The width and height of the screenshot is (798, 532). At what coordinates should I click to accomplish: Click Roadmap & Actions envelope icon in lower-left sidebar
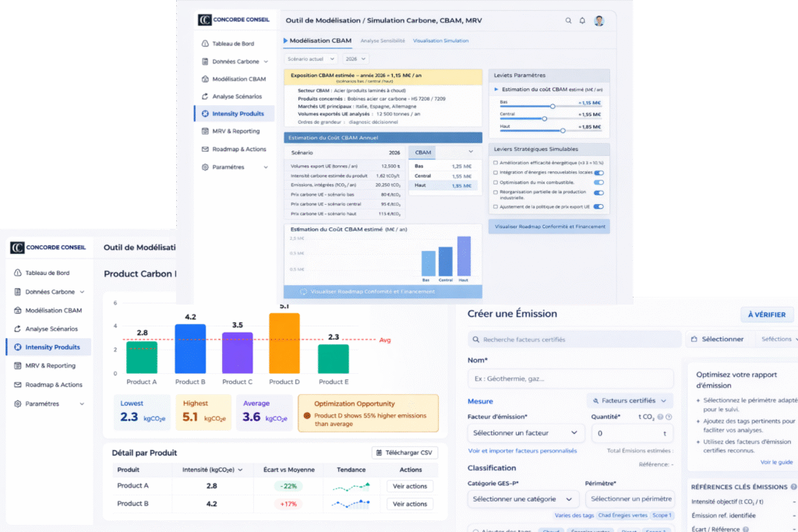point(18,385)
